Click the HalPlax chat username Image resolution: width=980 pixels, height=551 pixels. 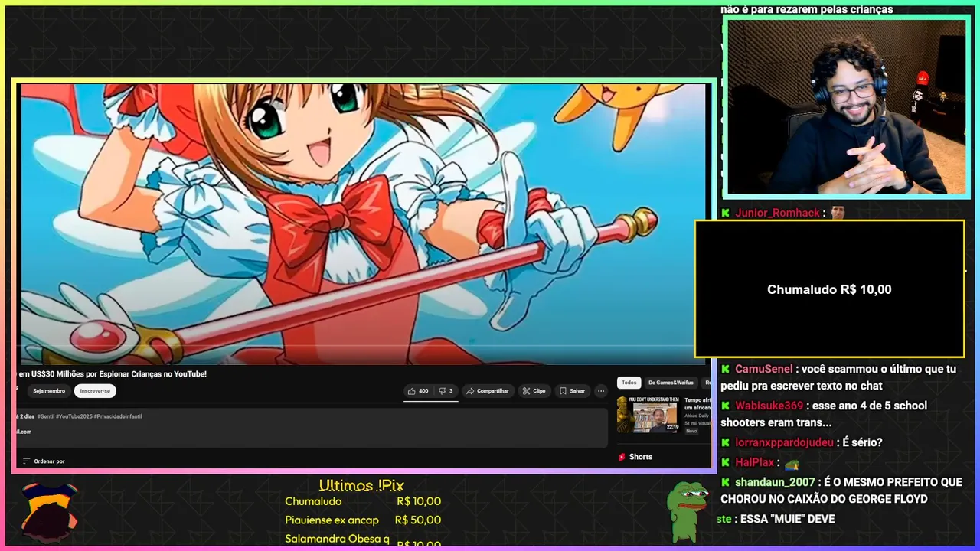(754, 462)
